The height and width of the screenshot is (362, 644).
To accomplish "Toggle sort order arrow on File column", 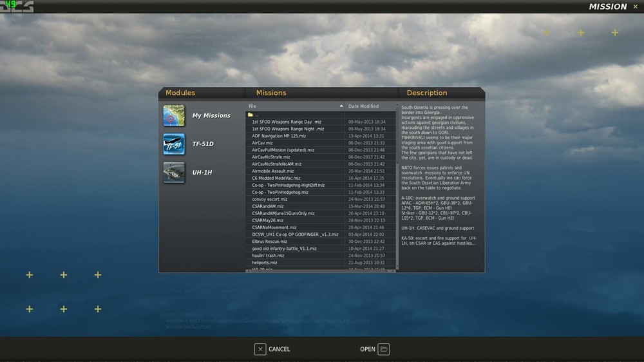I will 341,106.
